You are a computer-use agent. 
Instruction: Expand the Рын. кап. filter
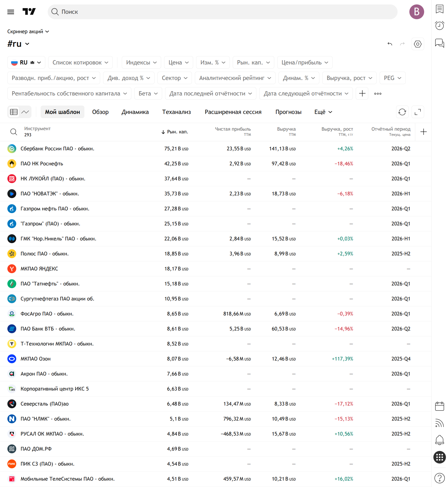tap(253, 63)
